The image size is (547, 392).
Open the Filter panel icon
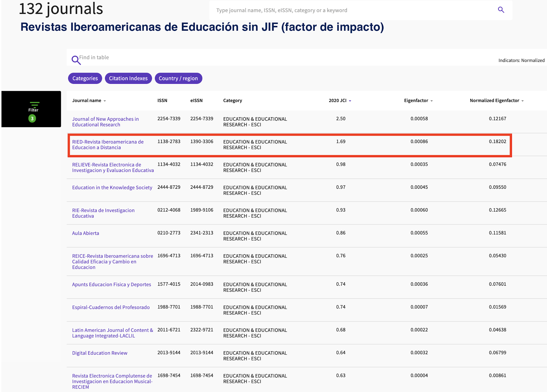tap(34, 104)
